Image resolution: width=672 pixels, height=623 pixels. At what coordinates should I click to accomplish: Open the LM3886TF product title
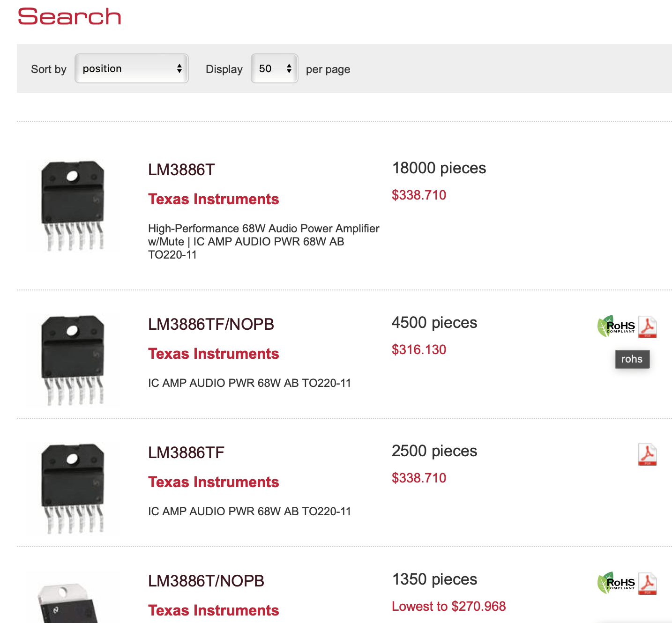[186, 452]
